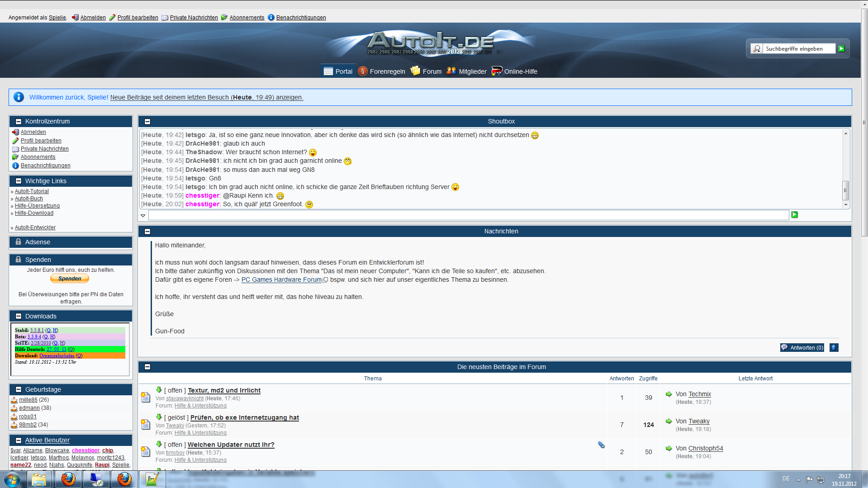868x488 pixels.
Task: Jump to latest post by Techmix
Action: click(x=669, y=394)
